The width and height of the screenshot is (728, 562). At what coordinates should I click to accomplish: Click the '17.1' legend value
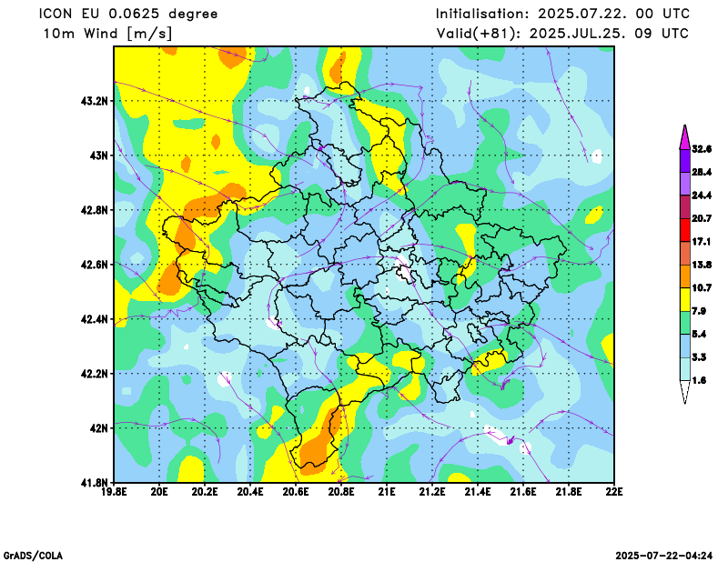pyautogui.click(x=702, y=242)
